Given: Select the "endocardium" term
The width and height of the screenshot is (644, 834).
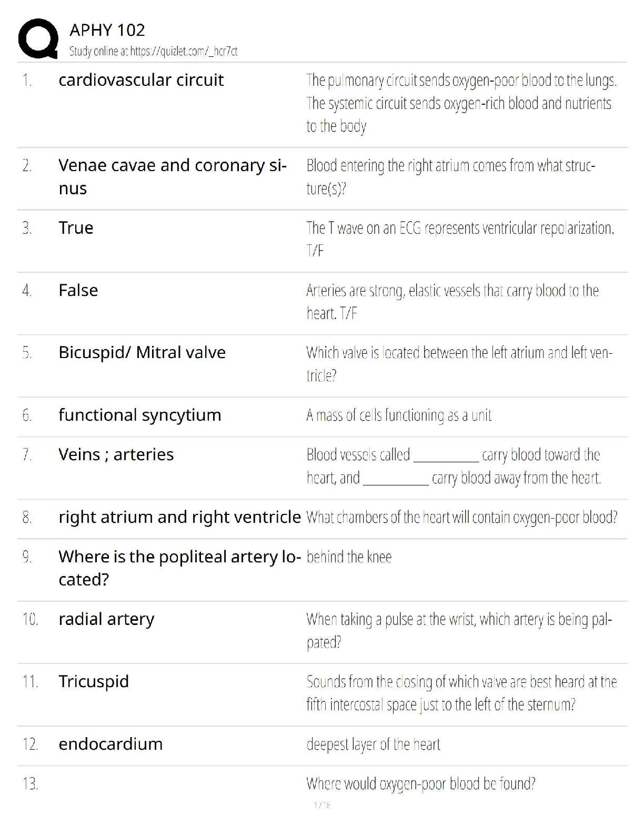Looking at the screenshot, I should pos(110,744).
